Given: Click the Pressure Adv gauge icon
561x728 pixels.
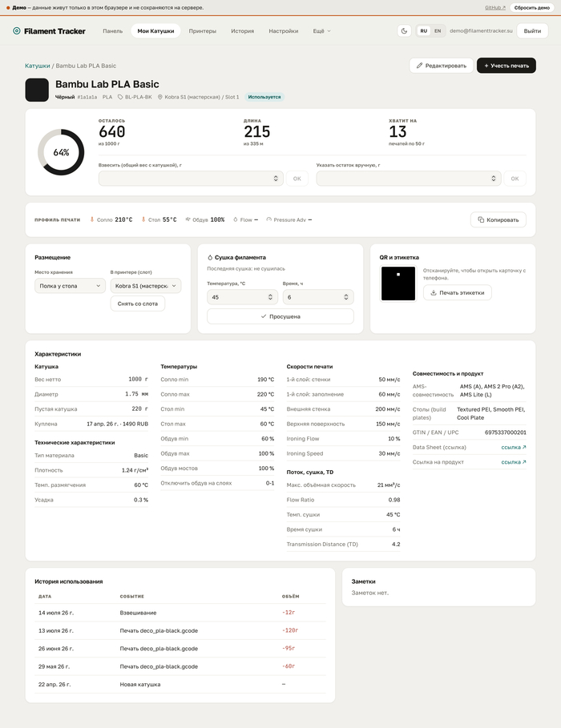Looking at the screenshot, I should pyautogui.click(x=268, y=219).
